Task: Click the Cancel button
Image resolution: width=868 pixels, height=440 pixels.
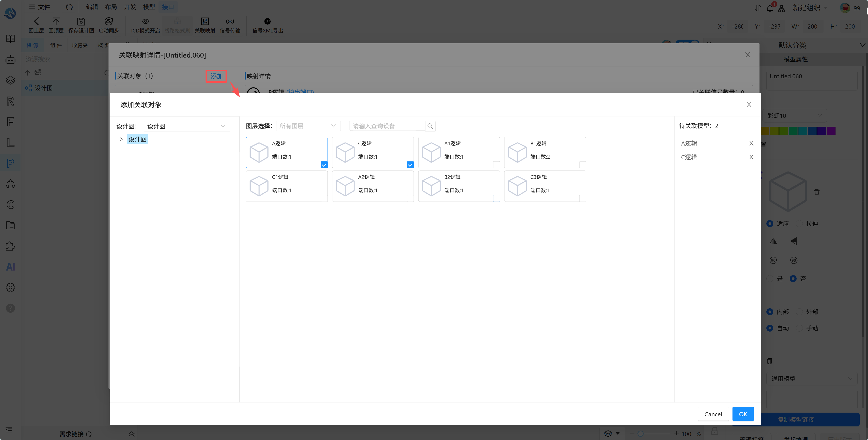Action: pyautogui.click(x=713, y=414)
